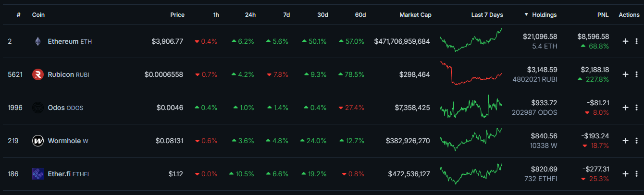Select market cap $471,706,959,684
The height and width of the screenshot is (195, 644).
pos(402,41)
